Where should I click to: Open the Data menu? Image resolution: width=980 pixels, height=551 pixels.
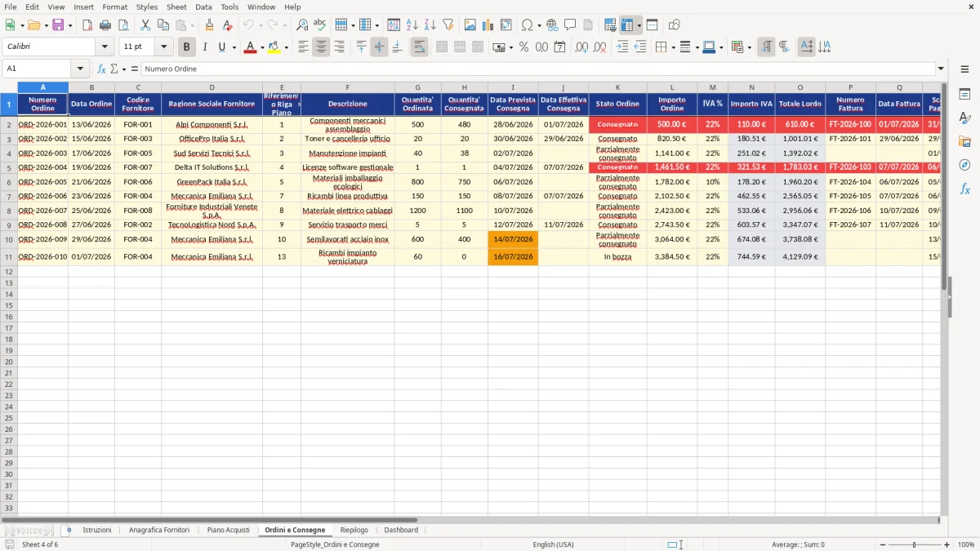pos(203,7)
